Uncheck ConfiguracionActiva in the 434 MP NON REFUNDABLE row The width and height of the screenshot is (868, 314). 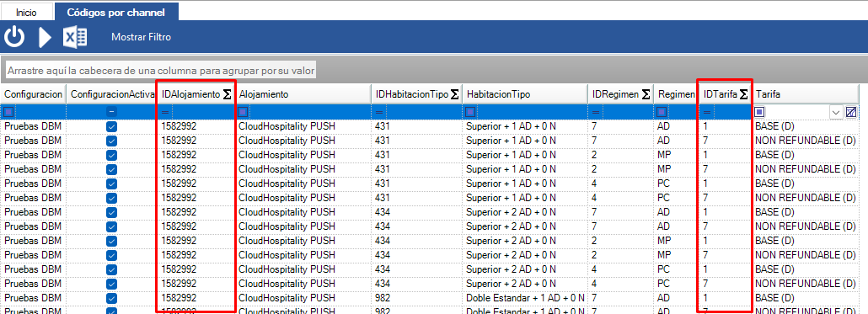coord(111,255)
